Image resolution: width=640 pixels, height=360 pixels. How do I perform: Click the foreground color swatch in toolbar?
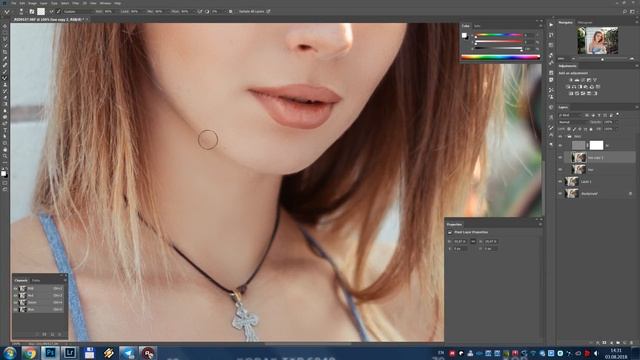(3, 173)
